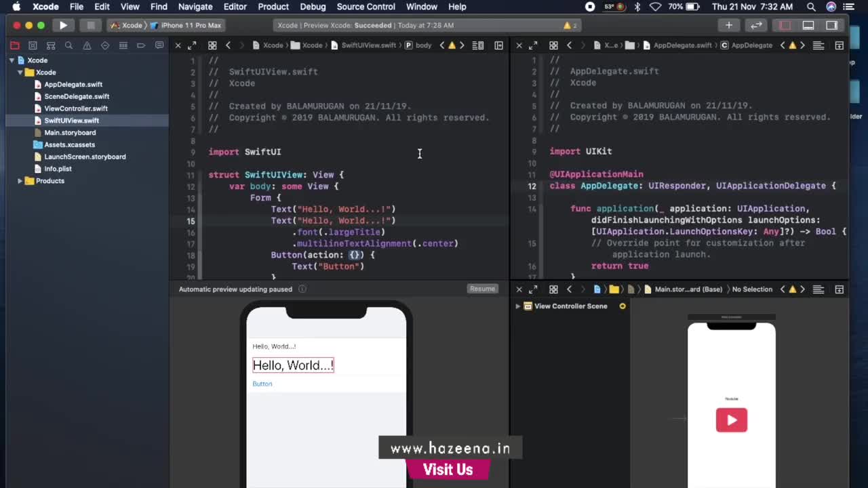Open the Apple menu
This screenshot has width=868, height=488.
pos(16,7)
